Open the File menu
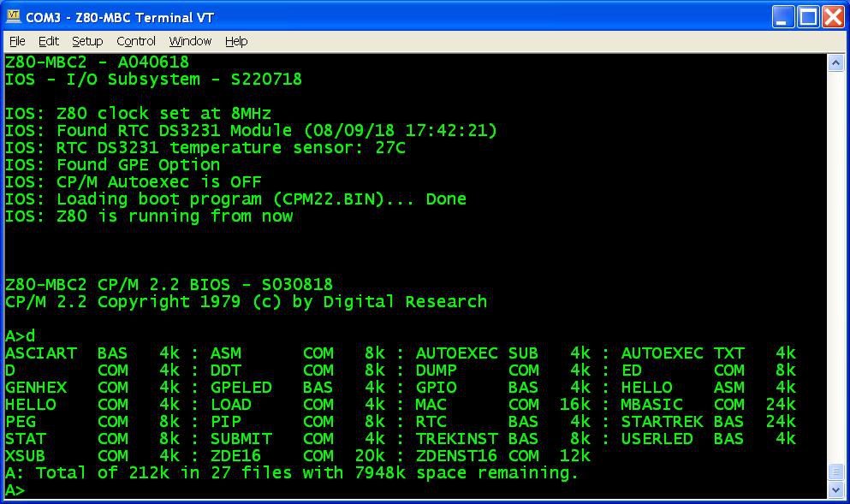Screen dimensions: 850x504 [x=17, y=41]
